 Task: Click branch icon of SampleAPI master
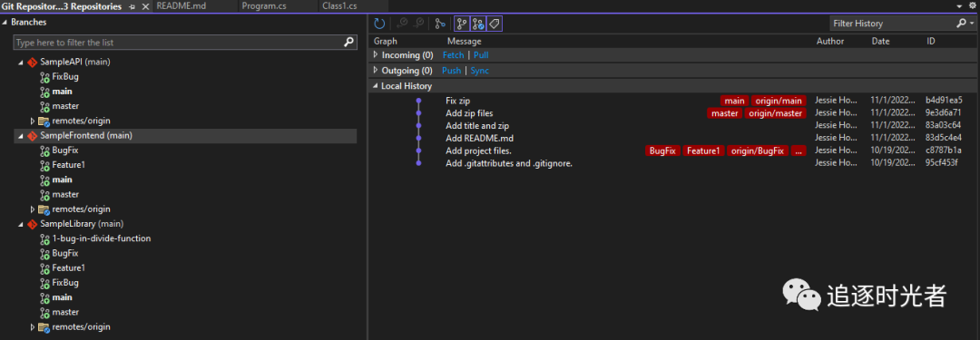(x=44, y=106)
